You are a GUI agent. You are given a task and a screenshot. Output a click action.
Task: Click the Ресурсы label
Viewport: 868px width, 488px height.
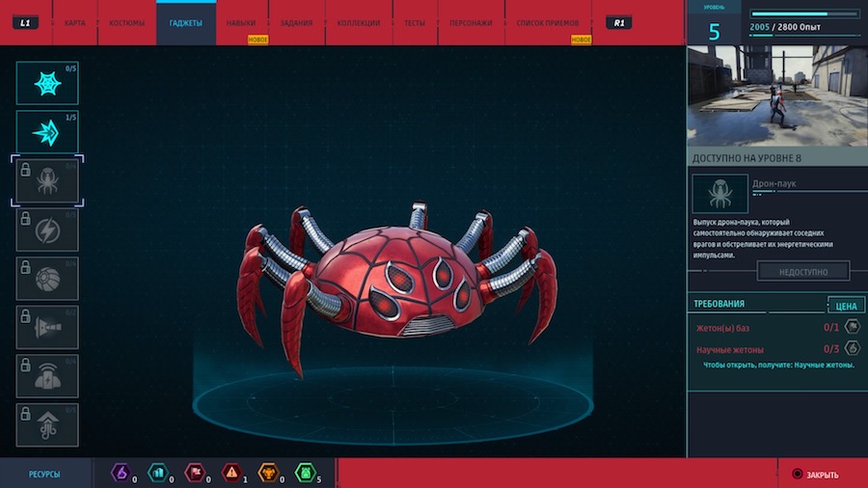tap(44, 474)
